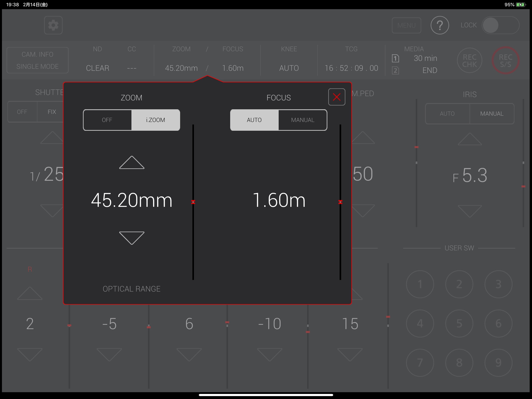Decrease zoom with down arrow below 45.20mm
The width and height of the screenshot is (532, 399).
point(132,238)
